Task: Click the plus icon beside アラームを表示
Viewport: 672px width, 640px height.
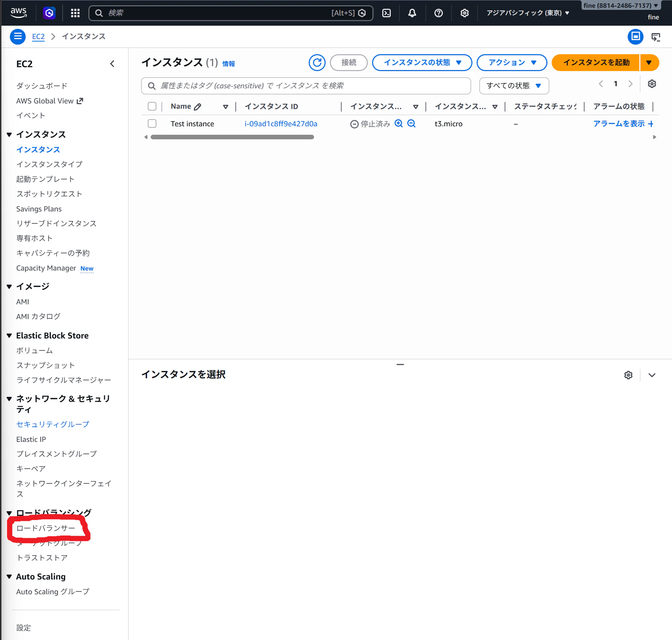Action: tap(651, 124)
